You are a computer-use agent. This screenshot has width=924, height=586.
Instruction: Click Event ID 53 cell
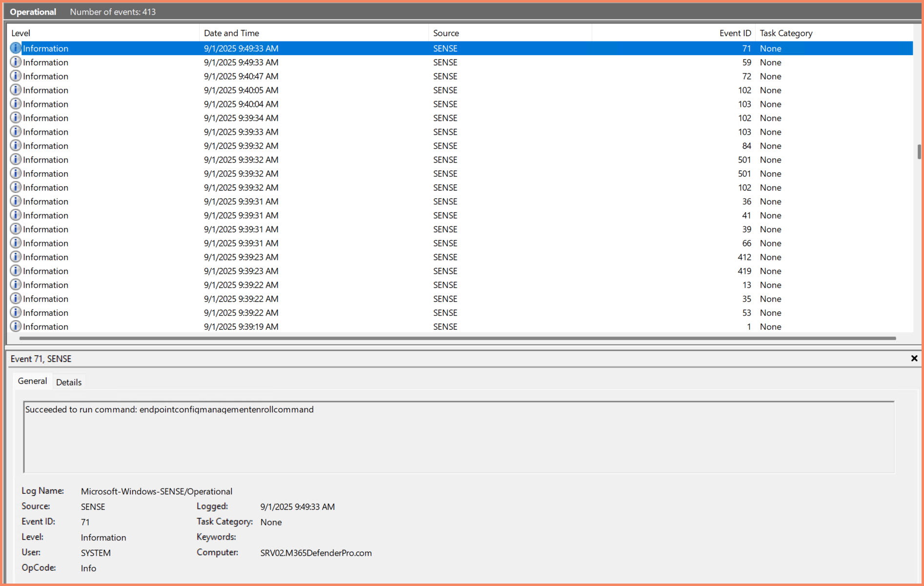[x=747, y=313]
